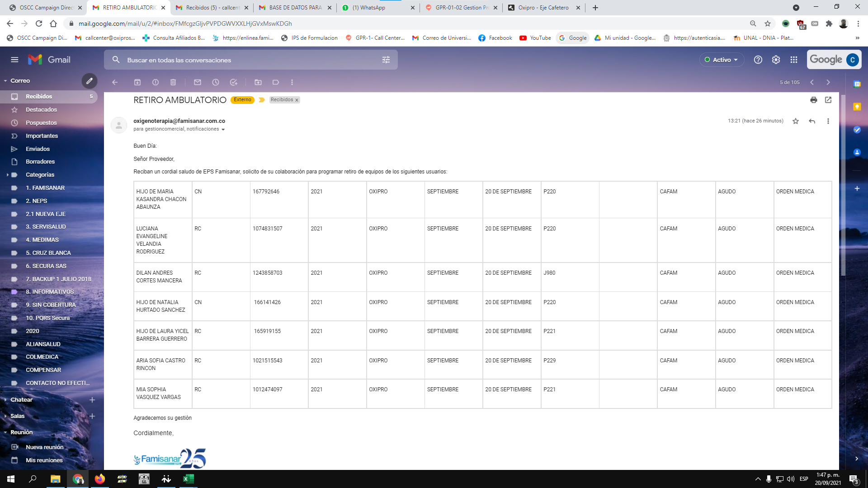868x488 pixels.
Task: Create a new room plus
Action: point(92,416)
